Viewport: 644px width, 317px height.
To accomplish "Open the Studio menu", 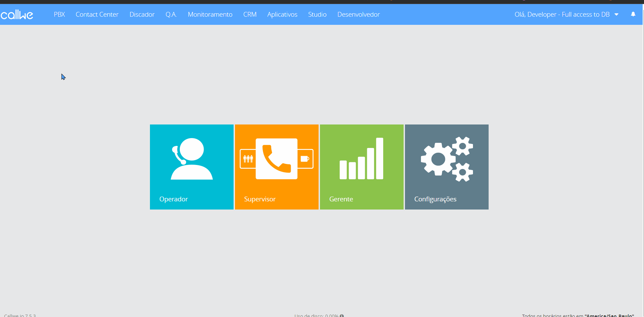I will (317, 15).
